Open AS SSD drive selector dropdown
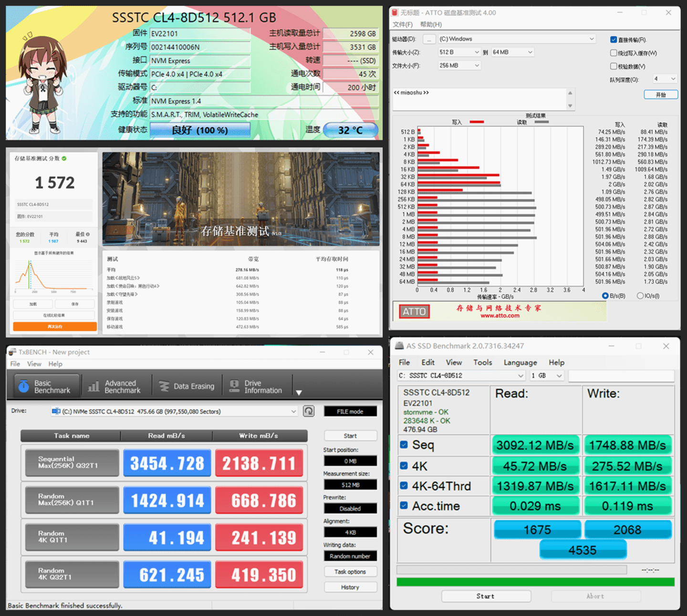Viewport: 687px width, 616px height. 461,376
